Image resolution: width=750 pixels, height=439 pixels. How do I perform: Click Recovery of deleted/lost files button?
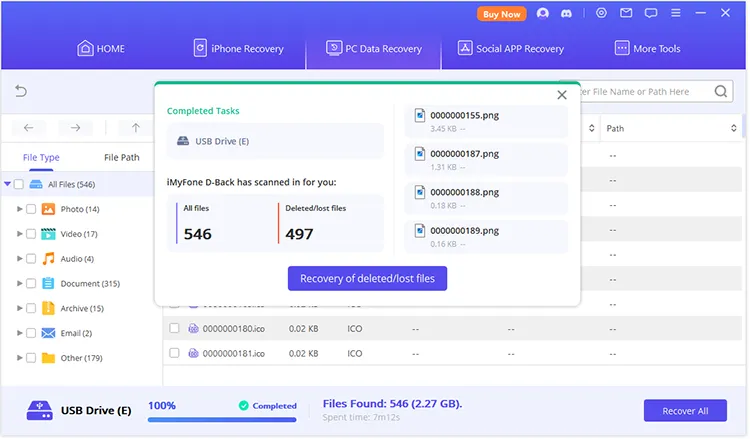point(367,278)
